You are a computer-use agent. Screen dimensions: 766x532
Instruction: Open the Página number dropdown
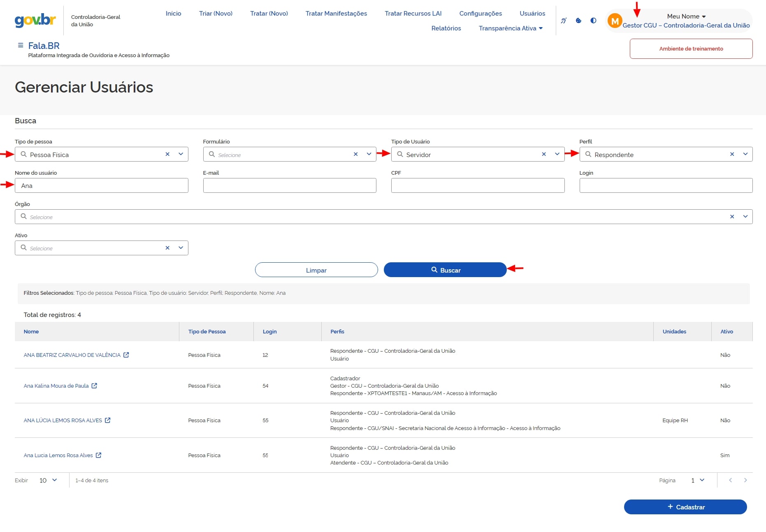698,480
